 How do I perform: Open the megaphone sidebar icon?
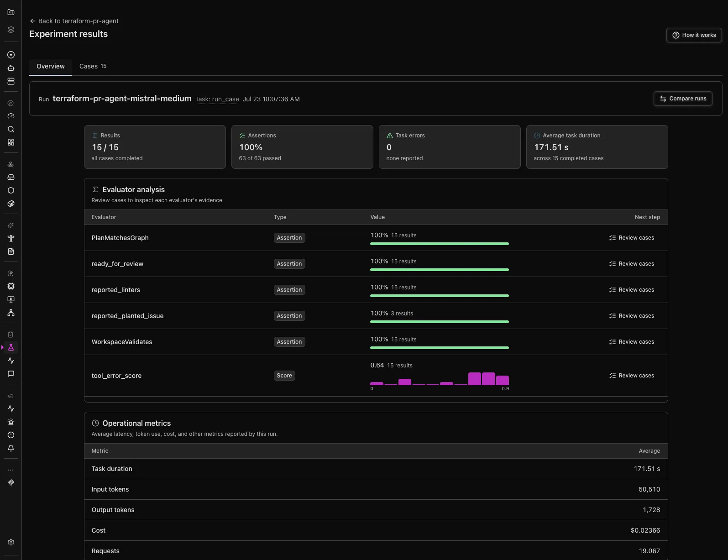pos(11,396)
